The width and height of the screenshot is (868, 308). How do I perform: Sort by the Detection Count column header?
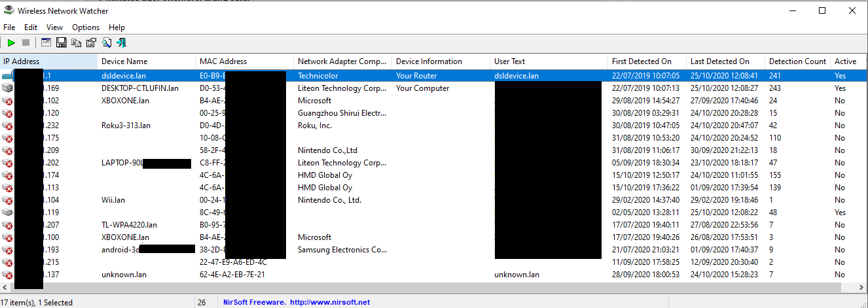point(798,61)
